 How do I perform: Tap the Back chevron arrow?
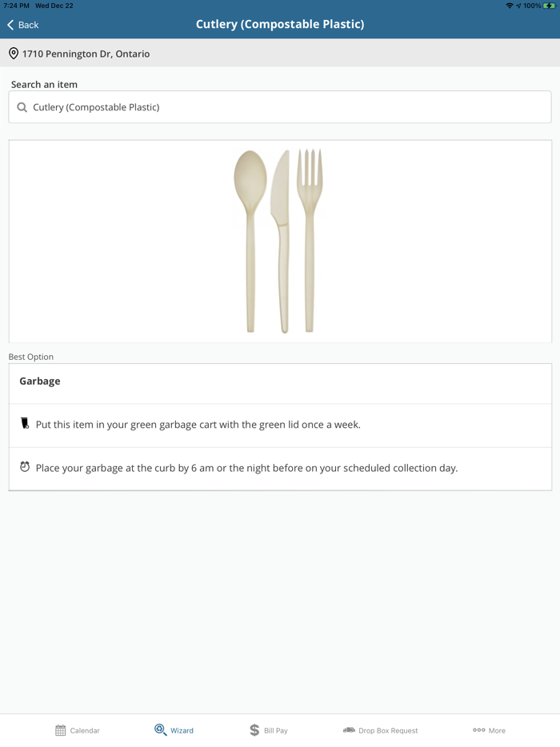pos(10,25)
